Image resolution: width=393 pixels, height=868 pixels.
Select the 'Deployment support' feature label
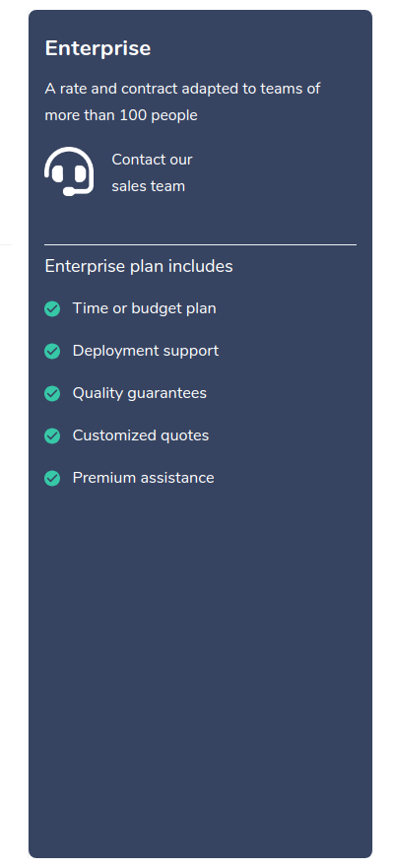point(146,351)
